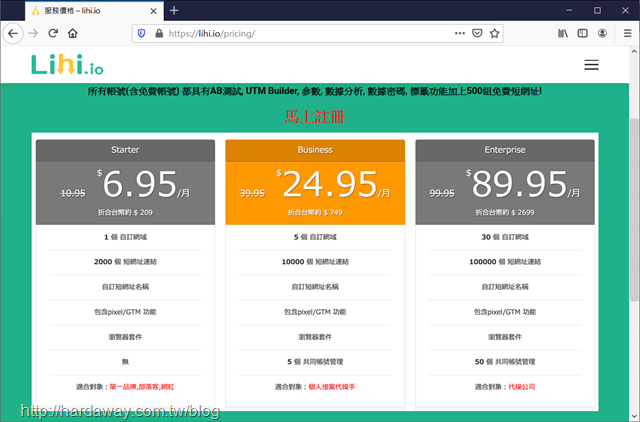Reload the page with the refresh icon
The image size is (640, 422).
click(x=53, y=33)
